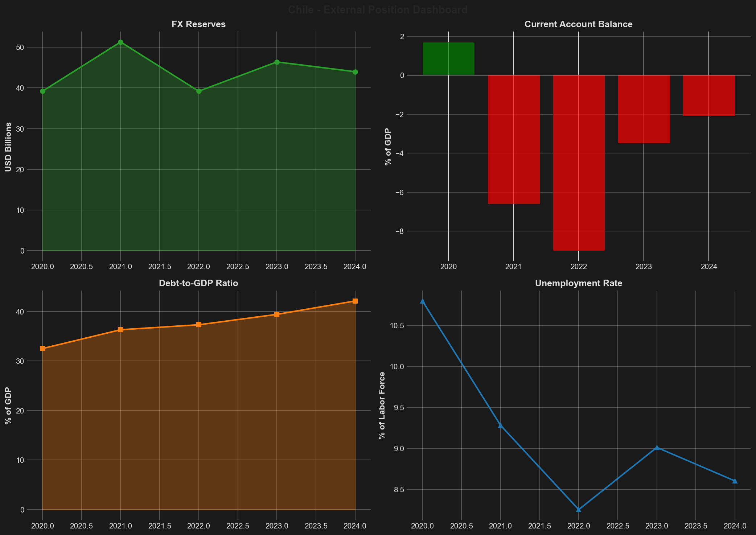The image size is (756, 535).
Task: Select the 2023 marker on FX Reserves line
Action: tap(277, 62)
